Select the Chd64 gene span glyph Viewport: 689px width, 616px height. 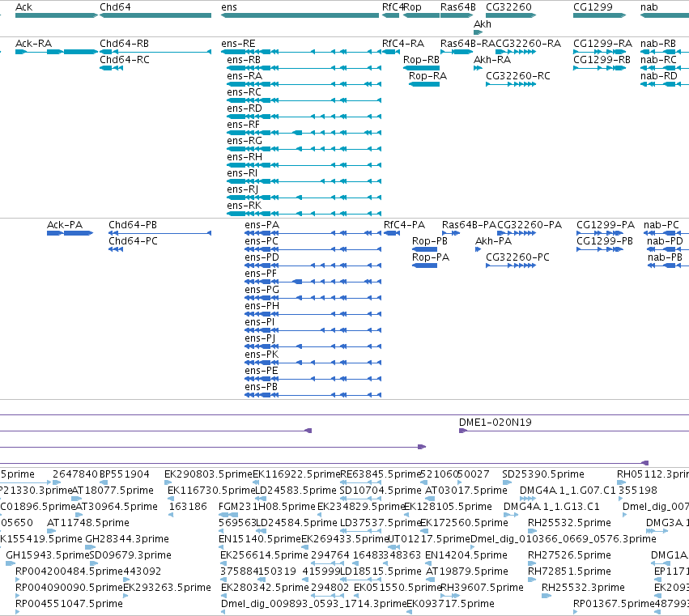pos(155,15)
